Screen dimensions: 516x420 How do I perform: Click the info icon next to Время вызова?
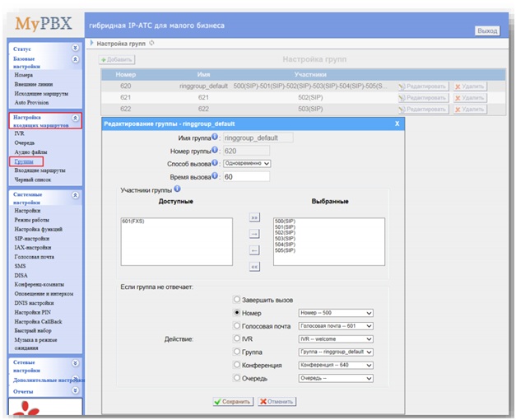tap(216, 176)
